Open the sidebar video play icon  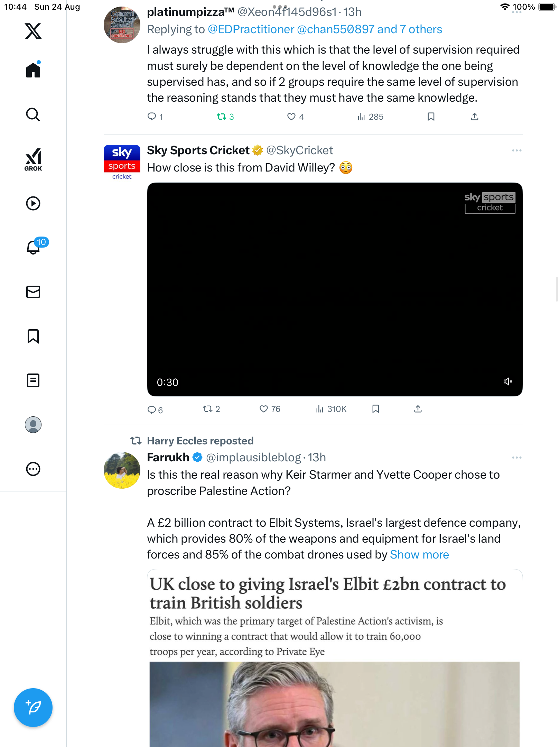[x=33, y=203]
